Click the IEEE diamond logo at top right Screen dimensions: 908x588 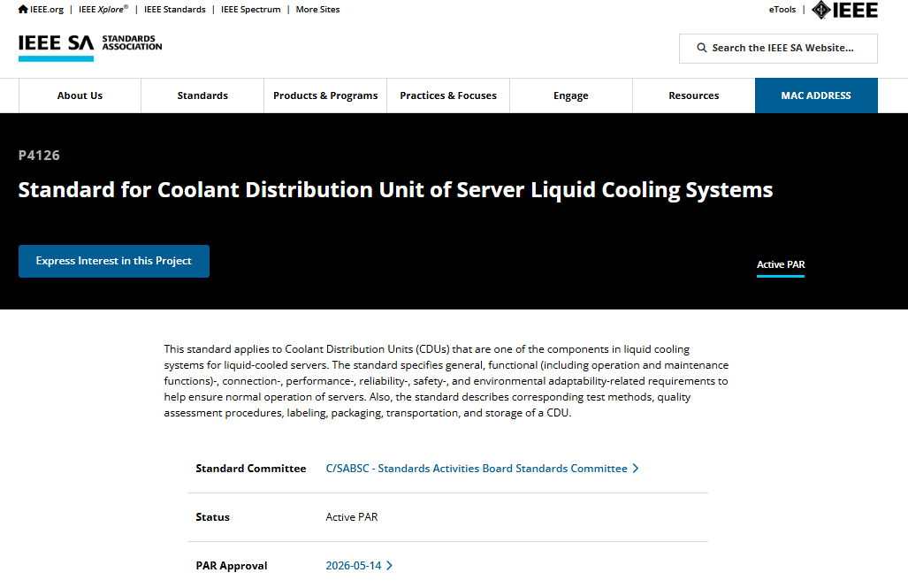[x=844, y=10]
